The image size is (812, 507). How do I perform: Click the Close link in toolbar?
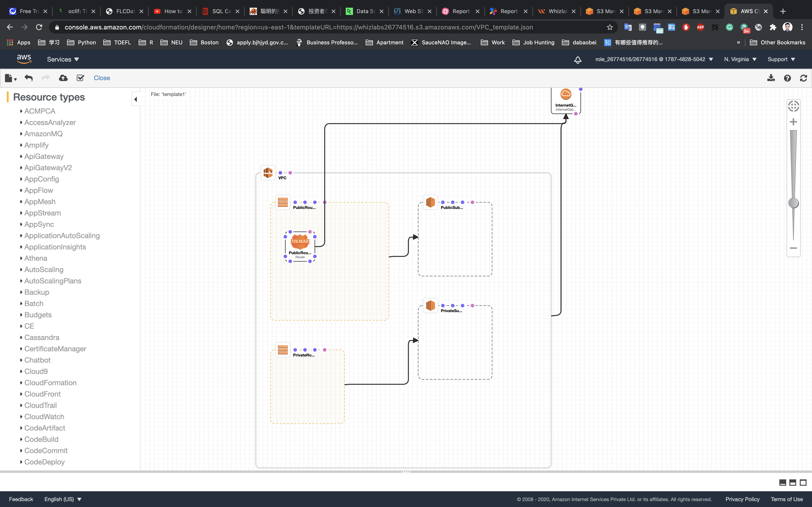coord(102,78)
